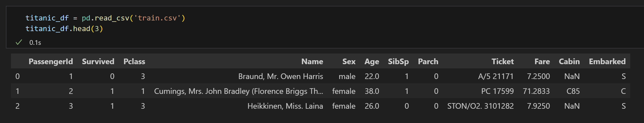Click the Age column header
Image resolution: width=644 pixels, height=123 pixels.
pos(372,62)
